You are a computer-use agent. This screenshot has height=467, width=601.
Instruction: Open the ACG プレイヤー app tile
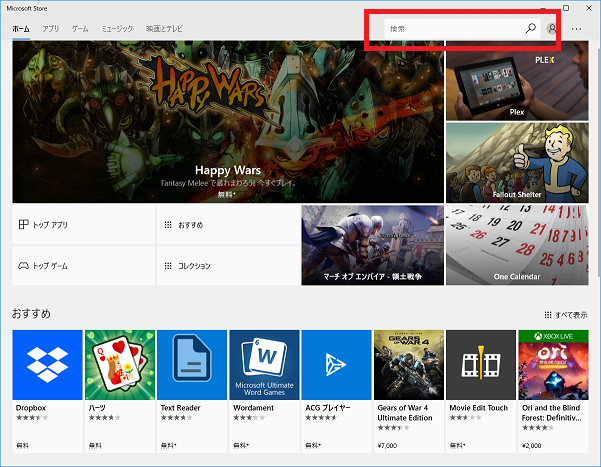pos(336,365)
